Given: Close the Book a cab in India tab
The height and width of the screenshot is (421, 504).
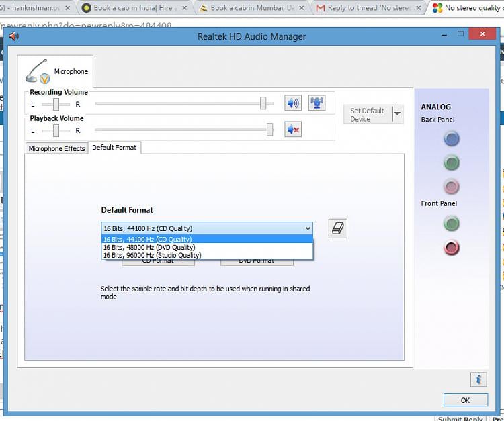Looking at the screenshot, I should (x=185, y=8).
